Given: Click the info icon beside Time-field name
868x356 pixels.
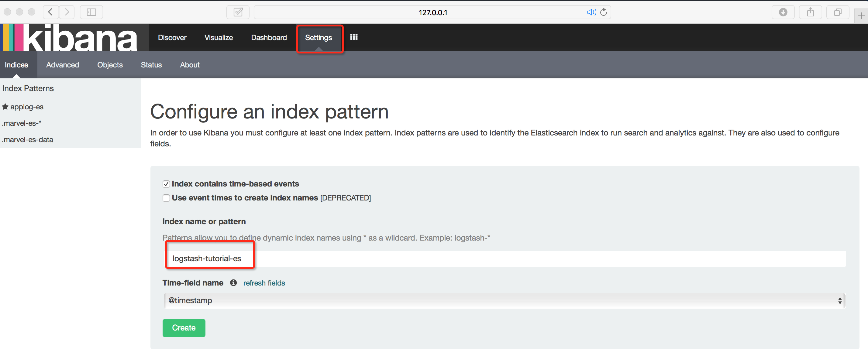Looking at the screenshot, I should coord(233,282).
